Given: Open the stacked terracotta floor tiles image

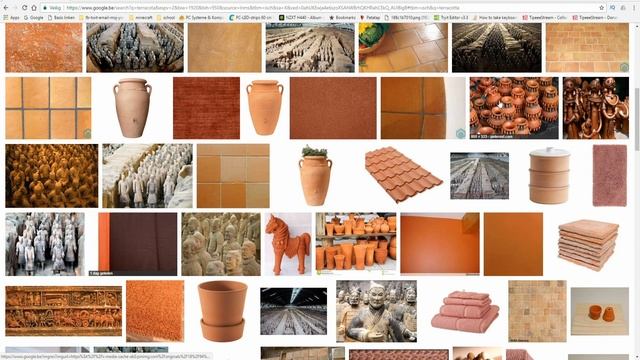Looking at the screenshot, I should tap(589, 245).
